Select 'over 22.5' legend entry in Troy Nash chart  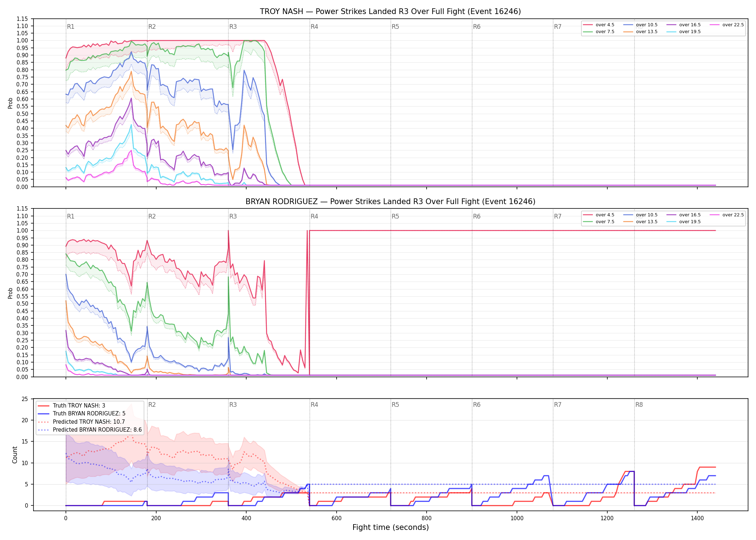pos(727,25)
